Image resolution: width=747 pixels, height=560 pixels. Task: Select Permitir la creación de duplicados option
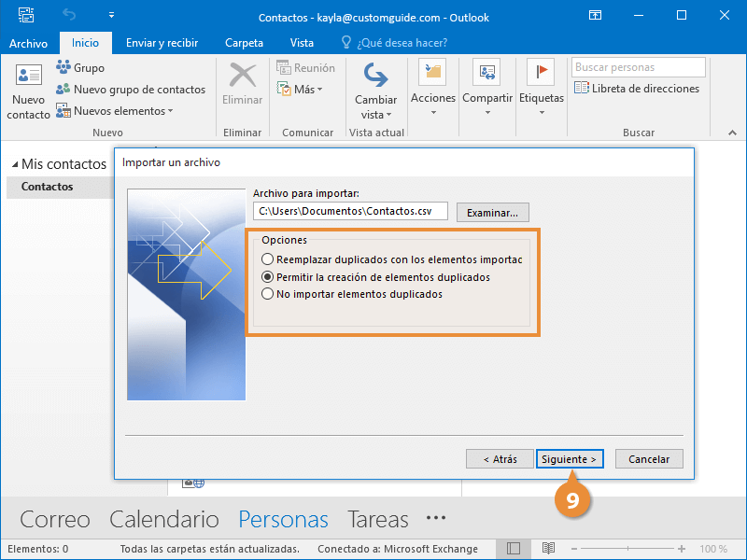[268, 277]
